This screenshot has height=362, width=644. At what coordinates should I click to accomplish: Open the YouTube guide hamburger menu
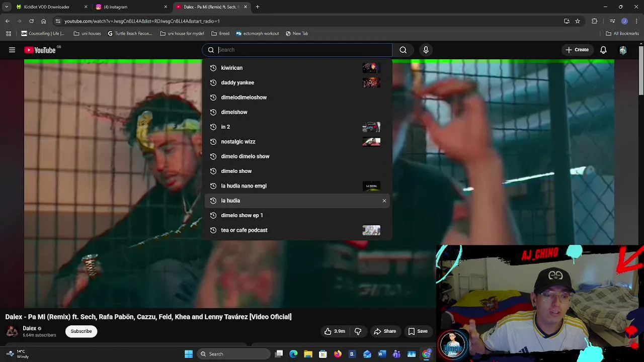tap(12, 50)
